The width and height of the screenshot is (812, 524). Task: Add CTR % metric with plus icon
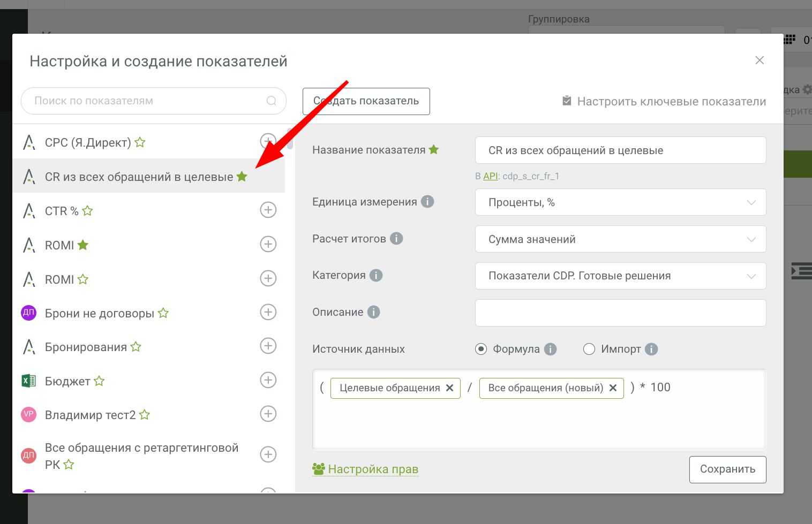click(268, 210)
